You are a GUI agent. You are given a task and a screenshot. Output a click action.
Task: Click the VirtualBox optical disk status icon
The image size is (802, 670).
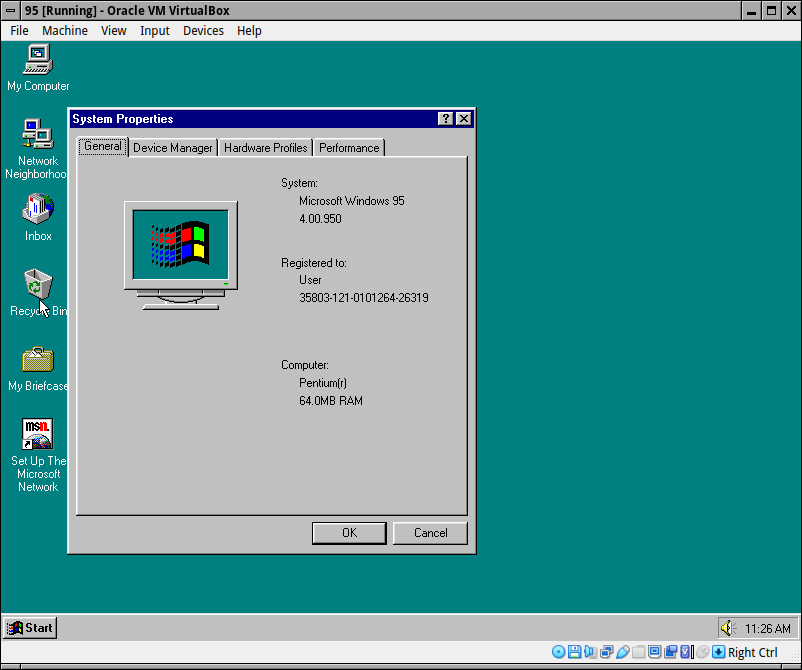pyautogui.click(x=559, y=652)
